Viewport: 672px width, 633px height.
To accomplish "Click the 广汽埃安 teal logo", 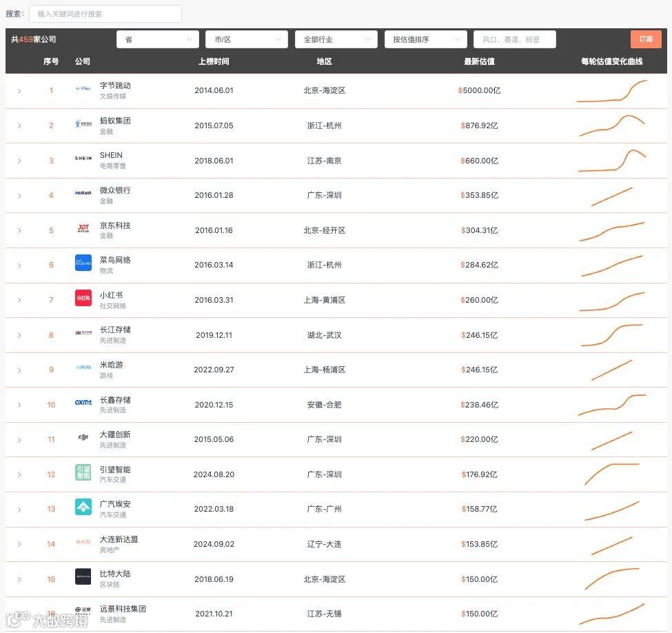I will (x=83, y=507).
